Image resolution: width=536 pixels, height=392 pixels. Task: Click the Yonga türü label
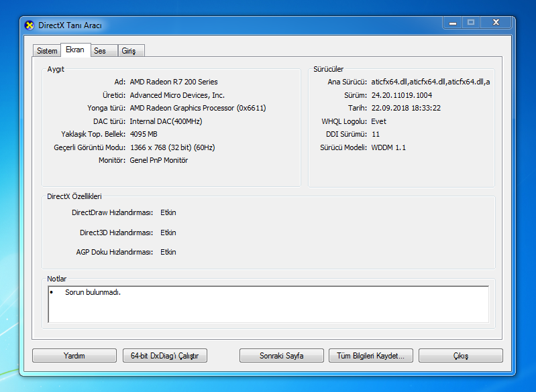coord(106,109)
